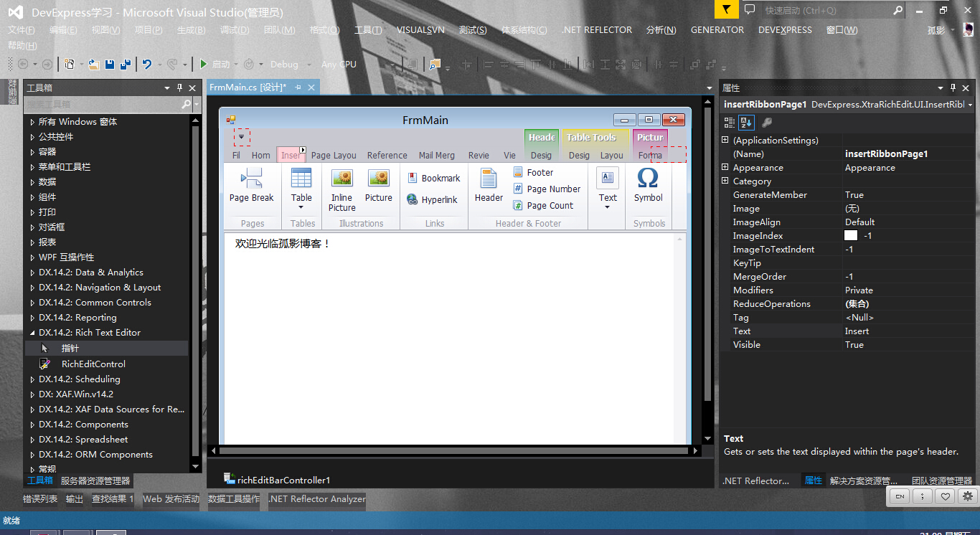
Task: Open the Toolbox window options dropdown
Action: pos(167,88)
